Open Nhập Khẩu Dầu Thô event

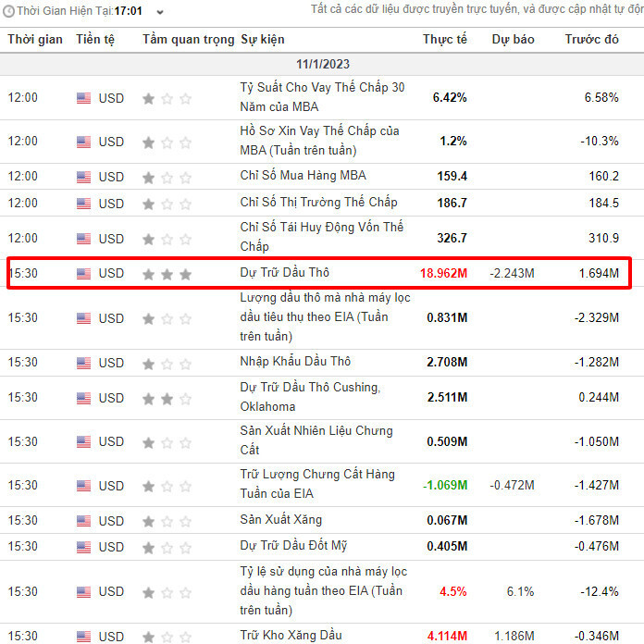(x=295, y=362)
